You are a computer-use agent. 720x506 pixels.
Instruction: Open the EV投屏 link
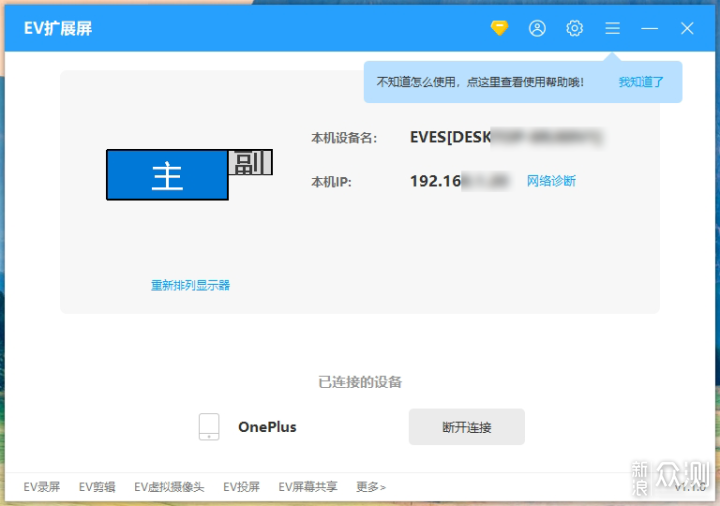point(242,487)
